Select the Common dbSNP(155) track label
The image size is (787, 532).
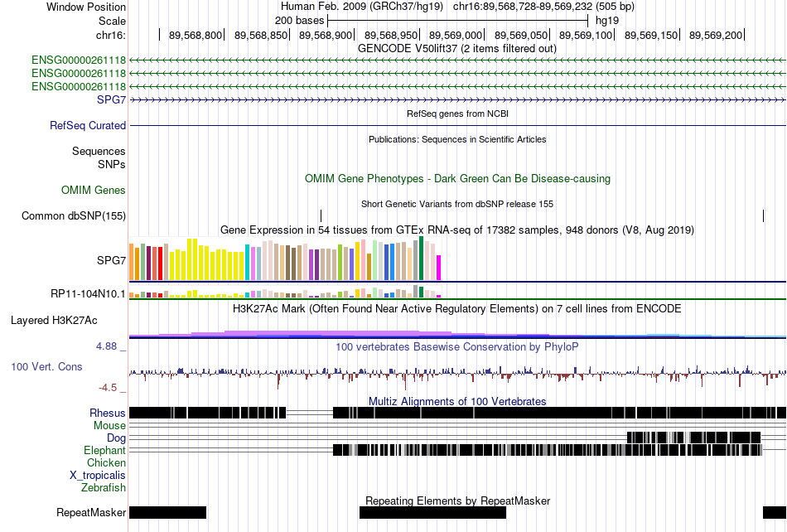(74, 215)
